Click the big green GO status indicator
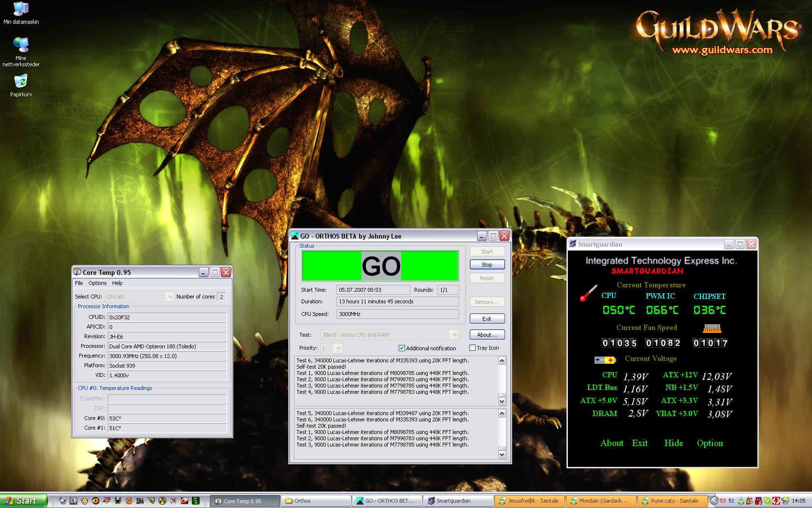The width and height of the screenshot is (812, 508). pyautogui.click(x=380, y=266)
